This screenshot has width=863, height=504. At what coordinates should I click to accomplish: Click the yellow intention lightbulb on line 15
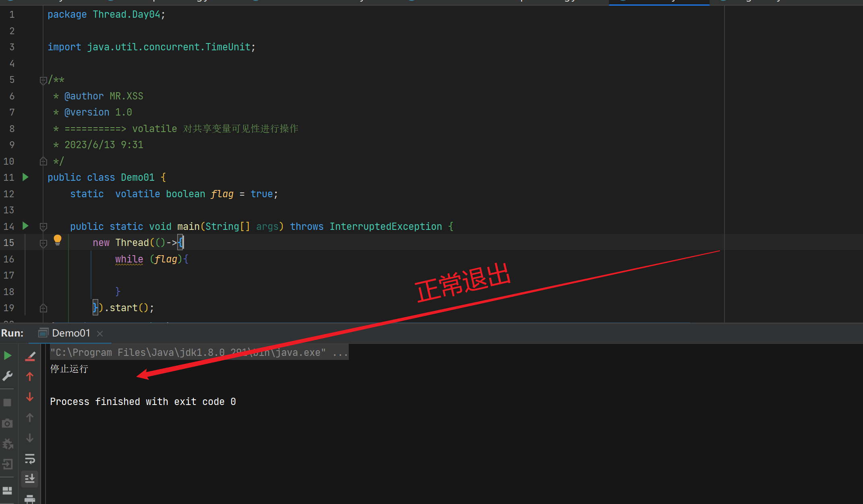tap(58, 240)
